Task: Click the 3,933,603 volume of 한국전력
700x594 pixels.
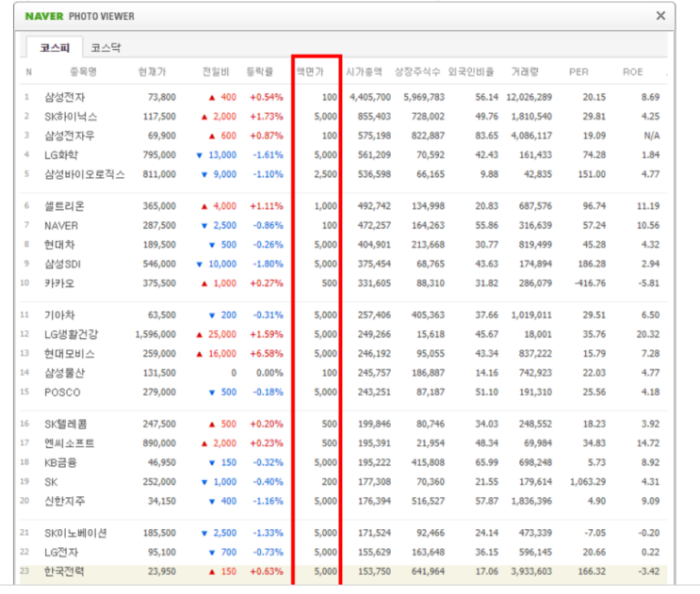Action: click(x=531, y=571)
